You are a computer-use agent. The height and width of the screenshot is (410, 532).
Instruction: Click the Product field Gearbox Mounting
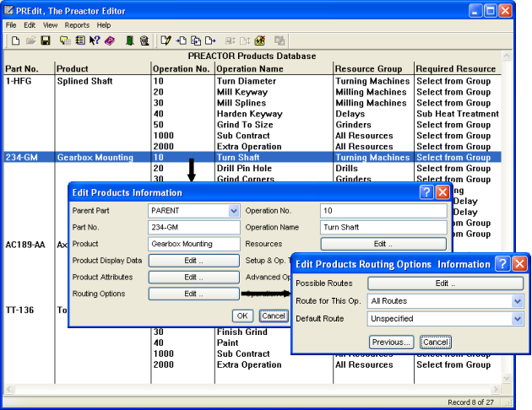click(194, 244)
